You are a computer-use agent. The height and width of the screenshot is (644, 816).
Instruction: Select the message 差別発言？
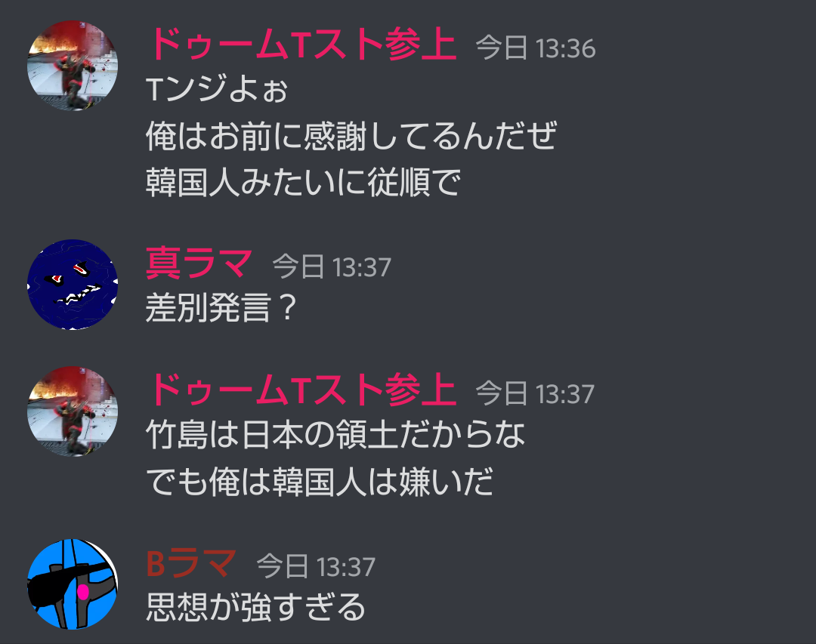[221, 307]
